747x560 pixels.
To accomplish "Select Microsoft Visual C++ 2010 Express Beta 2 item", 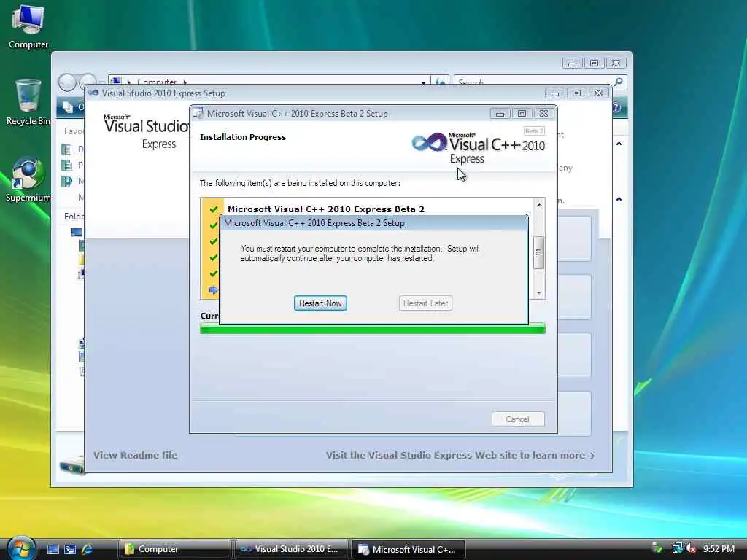I will click(326, 209).
